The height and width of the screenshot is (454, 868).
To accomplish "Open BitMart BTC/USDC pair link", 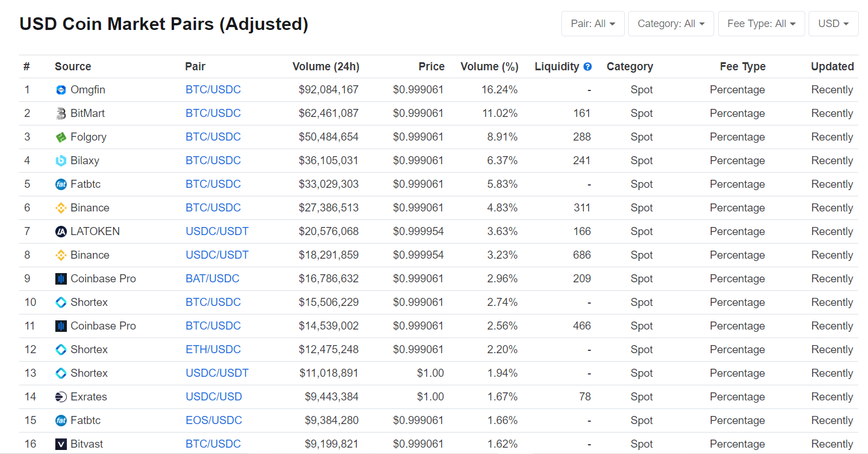I will pyautogui.click(x=213, y=113).
